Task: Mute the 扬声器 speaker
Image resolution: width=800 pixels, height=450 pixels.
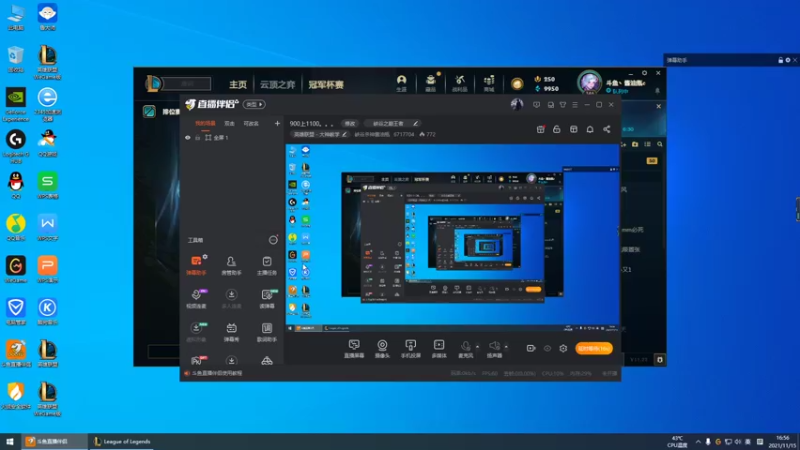Action: (494, 349)
